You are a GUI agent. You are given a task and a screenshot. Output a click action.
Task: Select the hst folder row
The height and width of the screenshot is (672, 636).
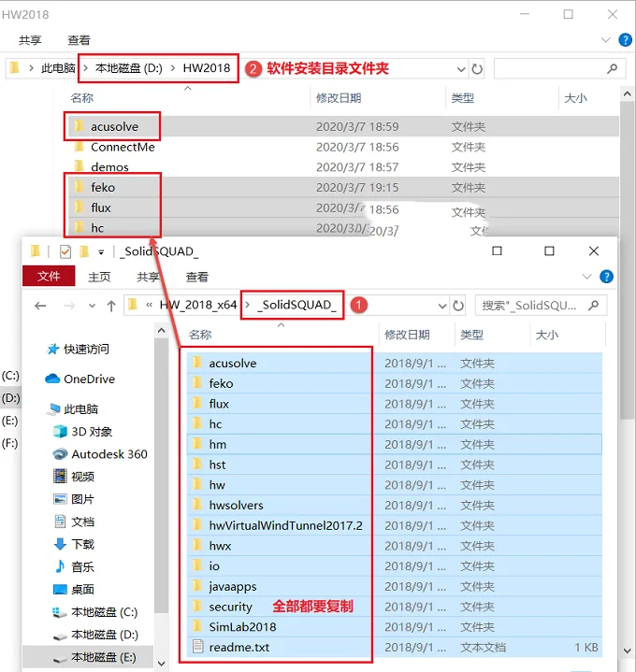tap(394, 465)
